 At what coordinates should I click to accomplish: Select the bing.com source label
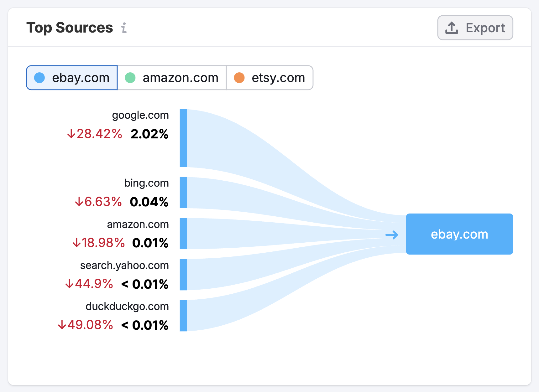click(146, 183)
